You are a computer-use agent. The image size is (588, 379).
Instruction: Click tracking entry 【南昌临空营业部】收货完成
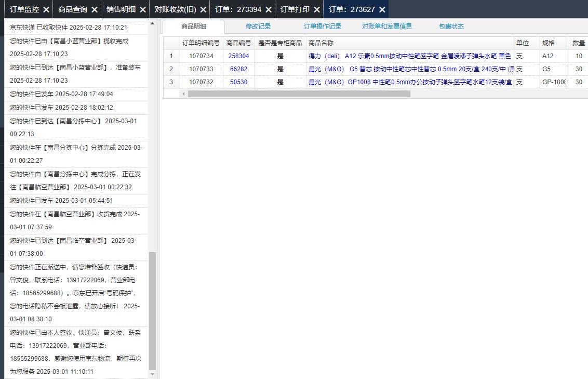coord(76,220)
